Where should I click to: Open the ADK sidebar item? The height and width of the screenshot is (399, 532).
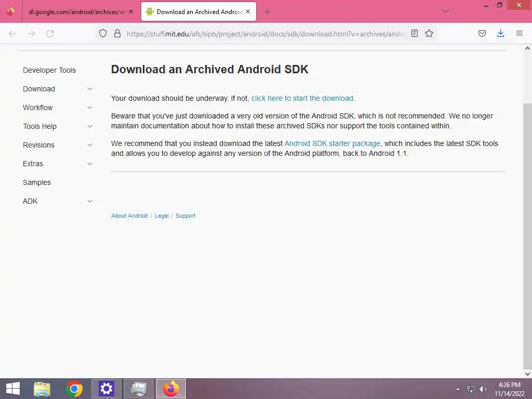(30, 201)
